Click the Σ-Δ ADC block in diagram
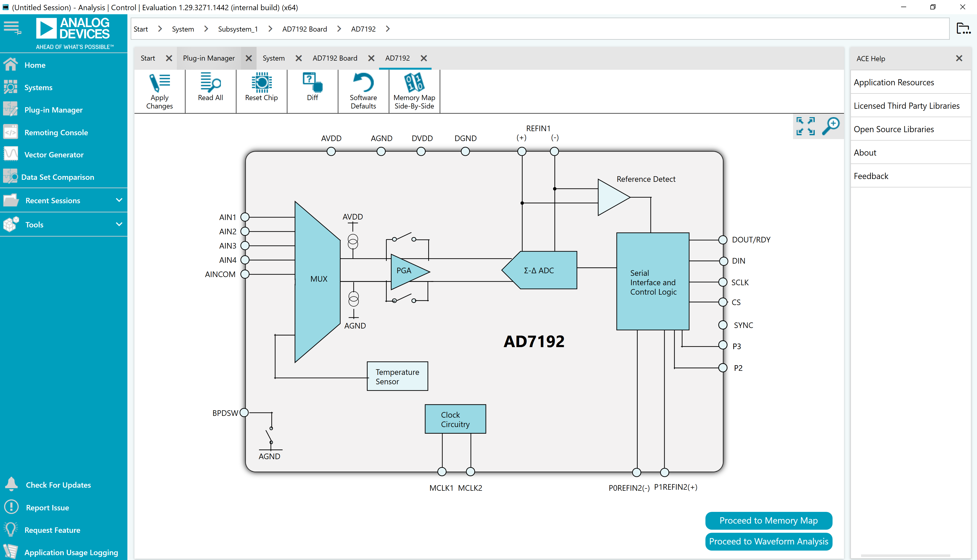This screenshot has height=560, width=977. (539, 270)
